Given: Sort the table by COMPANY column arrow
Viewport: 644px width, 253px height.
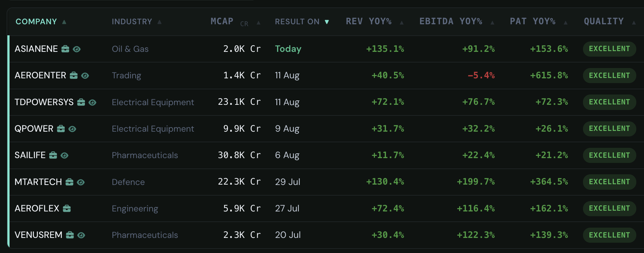Looking at the screenshot, I should coord(64,22).
